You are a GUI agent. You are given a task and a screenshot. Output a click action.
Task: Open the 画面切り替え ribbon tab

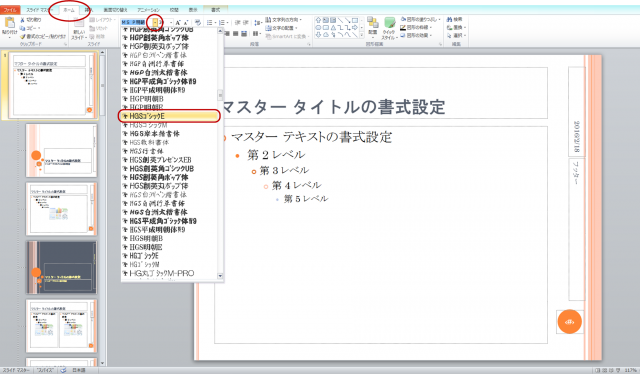115,10
